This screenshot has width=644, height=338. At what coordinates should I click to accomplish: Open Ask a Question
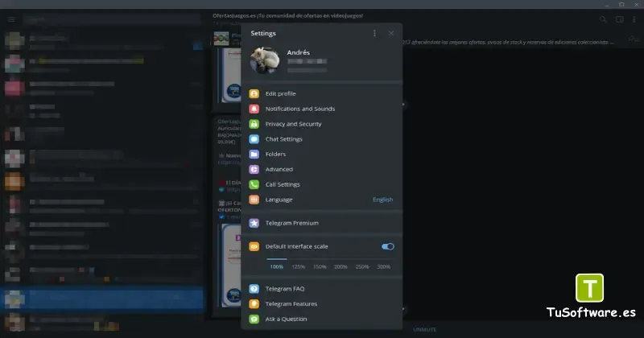321,319
